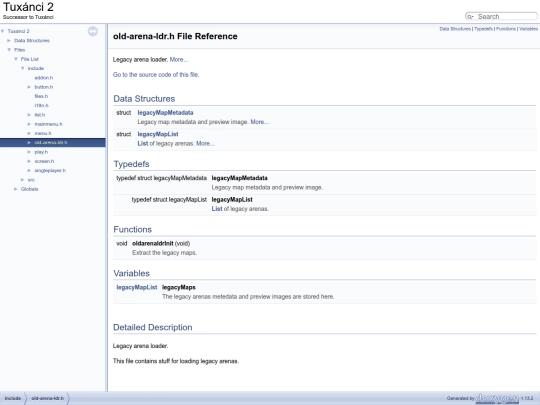
Task: Collapse the Files tree node
Action: [9, 50]
